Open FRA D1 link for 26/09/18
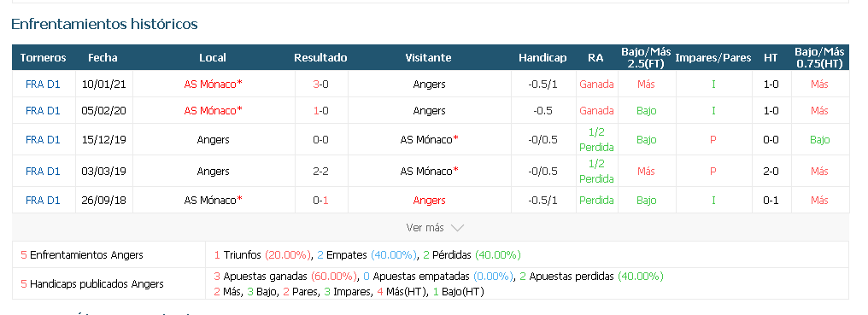Viewport: 868px width, 315px height. [43, 201]
